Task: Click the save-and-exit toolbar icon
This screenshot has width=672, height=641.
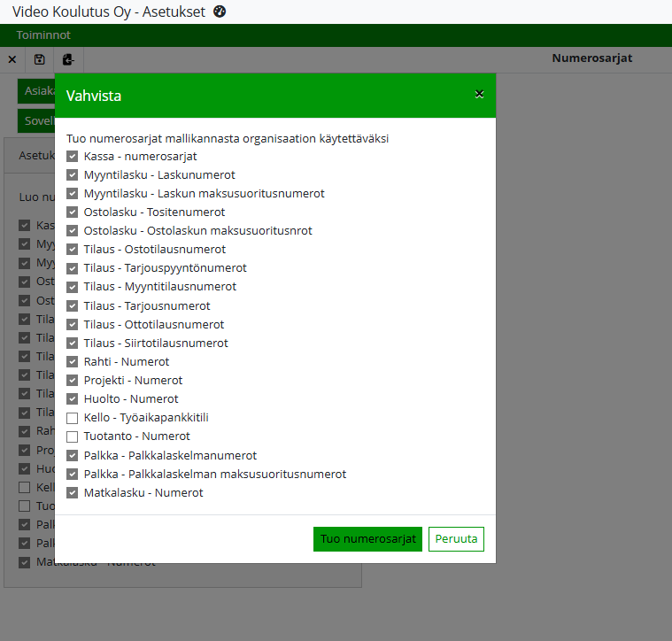Action: point(68,59)
